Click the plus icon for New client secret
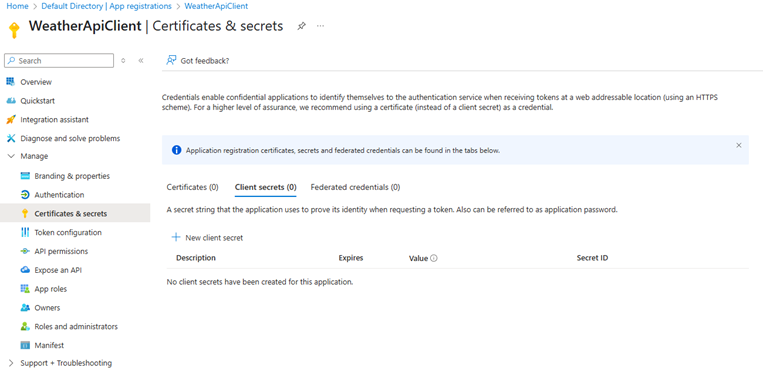 pos(176,237)
